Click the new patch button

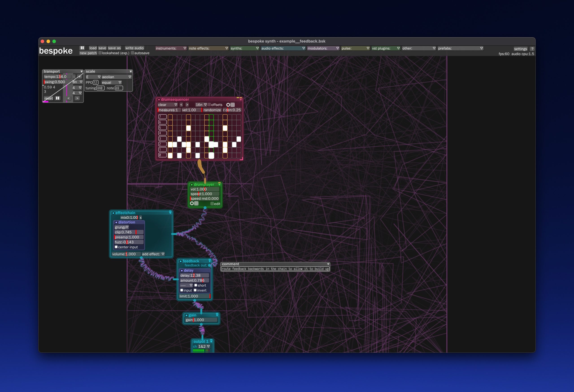[x=88, y=53]
